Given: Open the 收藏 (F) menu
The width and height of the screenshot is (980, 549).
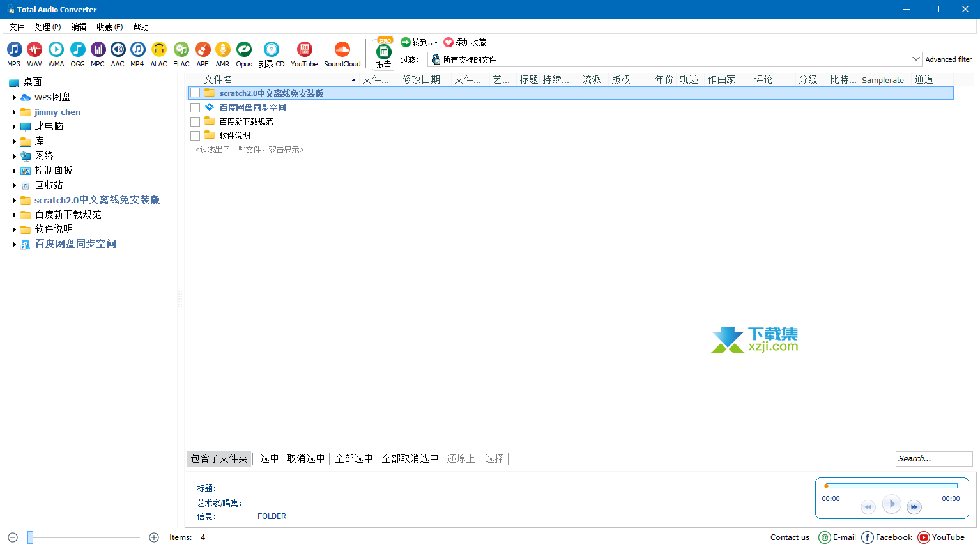Looking at the screenshot, I should (109, 27).
